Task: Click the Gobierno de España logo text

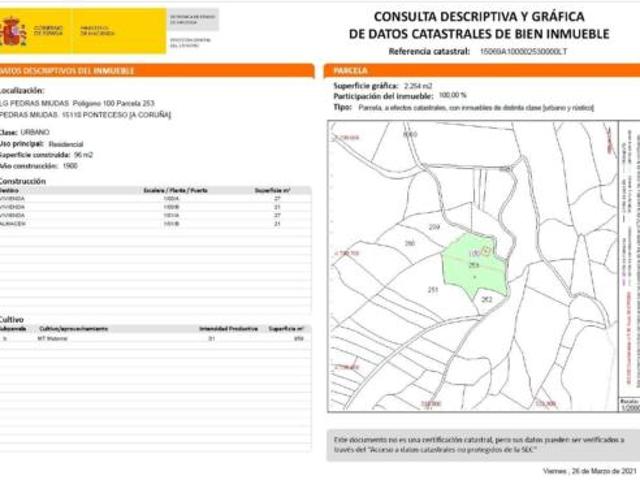Action: click(x=49, y=31)
